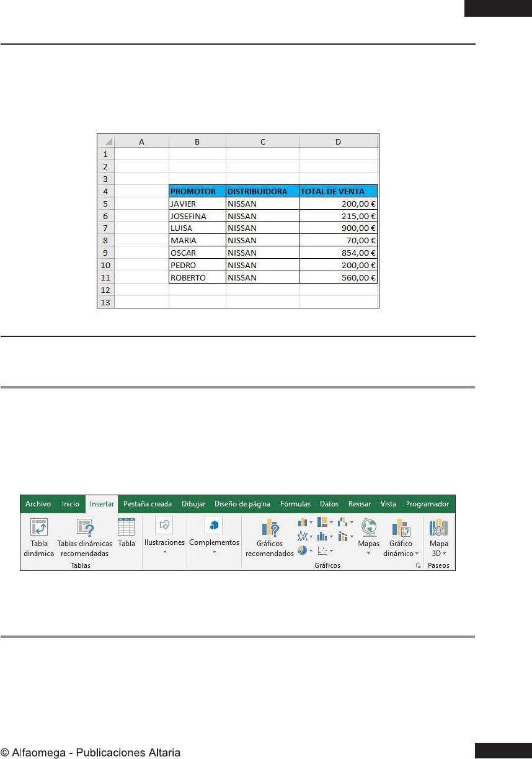
Task: Select the NISSAN cell in LUISA's row
Action: 262,228
